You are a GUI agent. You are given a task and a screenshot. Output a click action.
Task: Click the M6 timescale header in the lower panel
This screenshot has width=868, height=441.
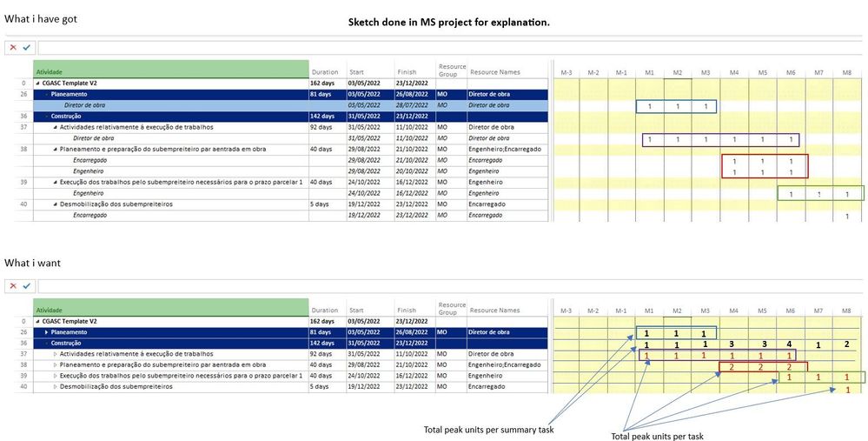point(791,311)
